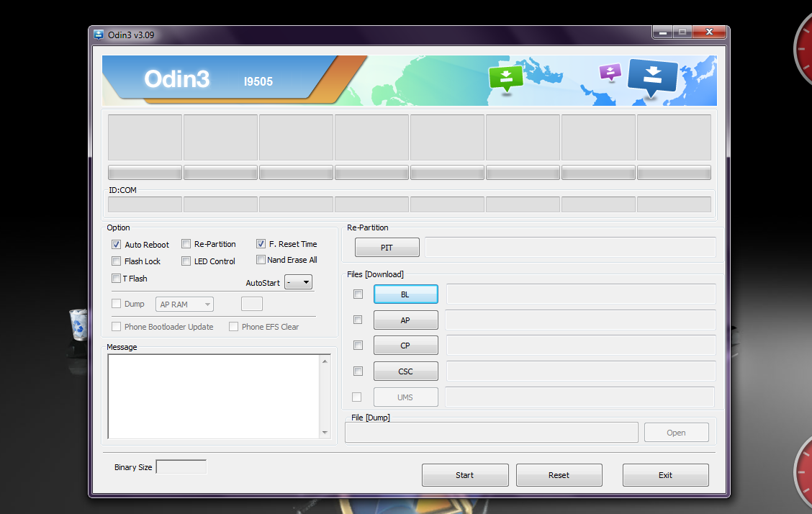Open the AP RAM dump dropdown
812x514 pixels.
(x=184, y=304)
